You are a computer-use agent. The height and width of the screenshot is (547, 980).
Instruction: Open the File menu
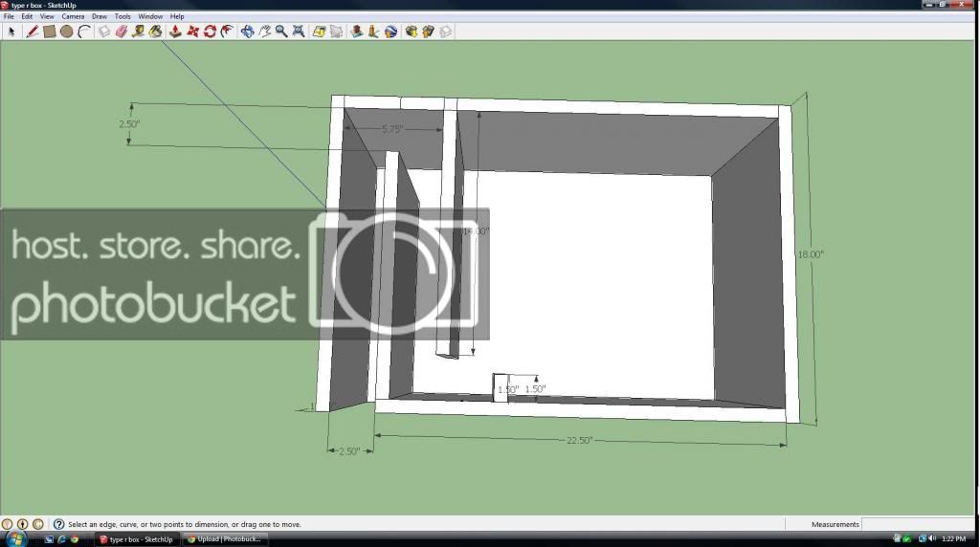pos(9,17)
